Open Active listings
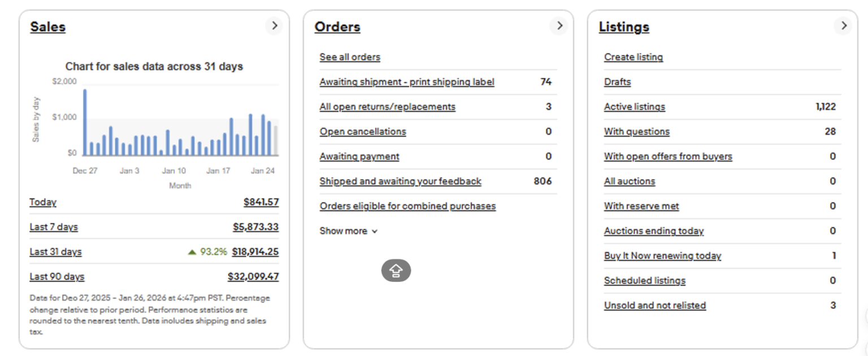The image size is (868, 356). coord(634,107)
